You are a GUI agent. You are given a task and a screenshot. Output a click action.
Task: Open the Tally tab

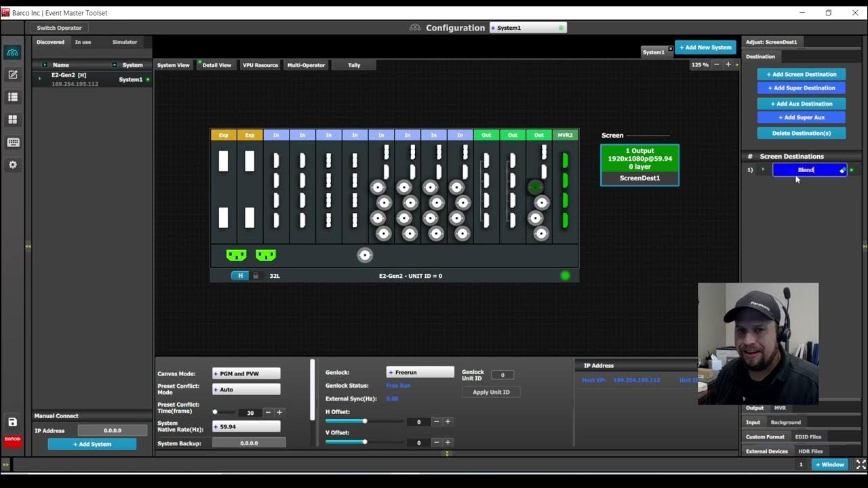(x=354, y=65)
